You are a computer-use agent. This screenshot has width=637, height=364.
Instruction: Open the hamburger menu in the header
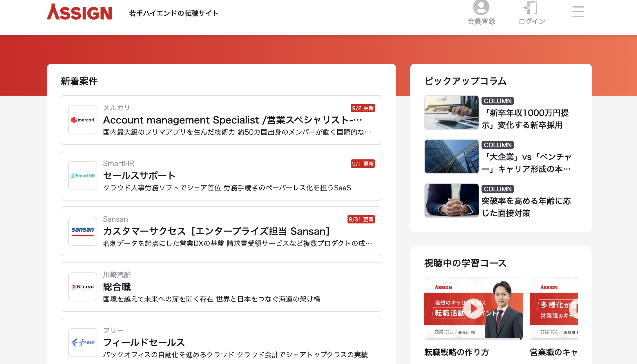click(x=578, y=12)
